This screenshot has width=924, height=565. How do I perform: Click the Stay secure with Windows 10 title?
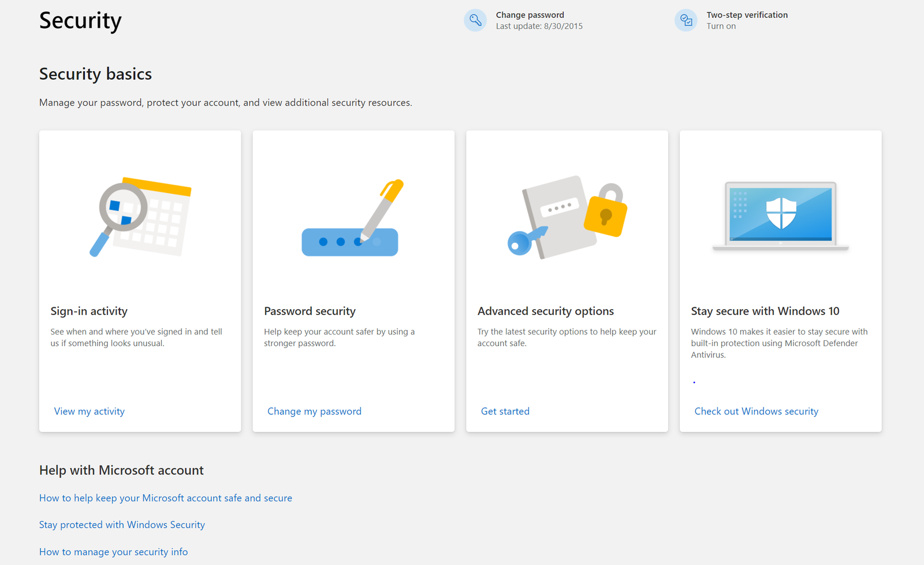(x=765, y=311)
